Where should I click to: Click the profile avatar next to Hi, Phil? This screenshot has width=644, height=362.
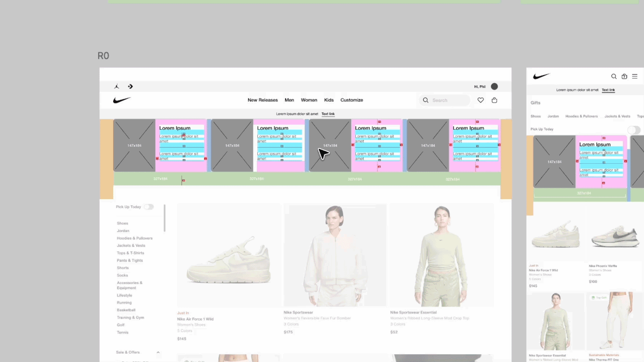tap(494, 86)
